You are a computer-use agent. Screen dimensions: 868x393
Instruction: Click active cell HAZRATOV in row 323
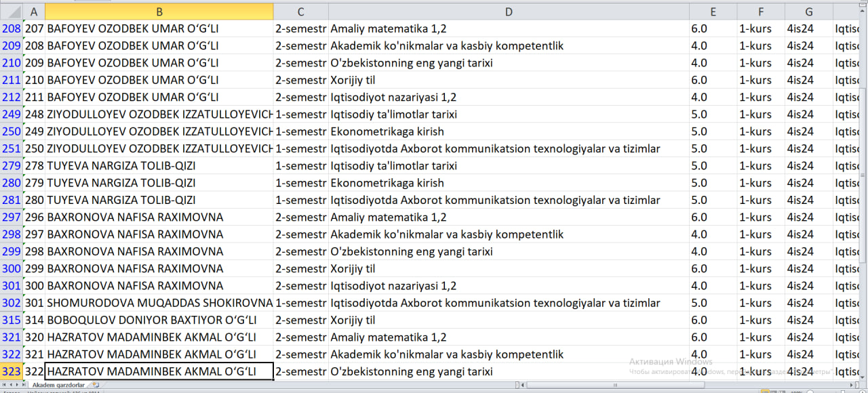coord(159,371)
